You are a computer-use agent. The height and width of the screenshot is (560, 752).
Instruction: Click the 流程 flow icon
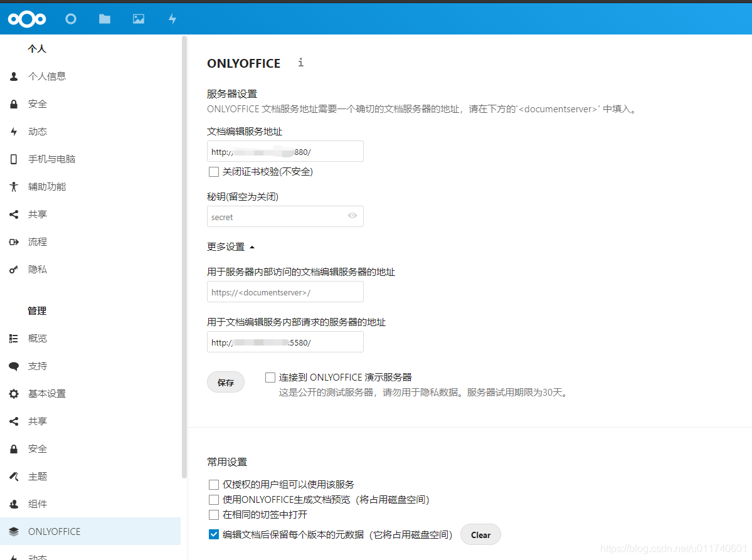pyautogui.click(x=14, y=241)
